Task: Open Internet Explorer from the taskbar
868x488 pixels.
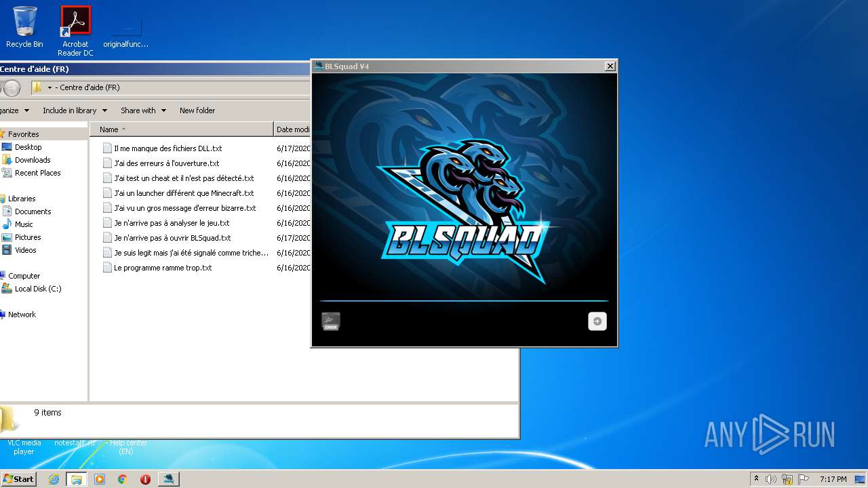Action: 54,479
